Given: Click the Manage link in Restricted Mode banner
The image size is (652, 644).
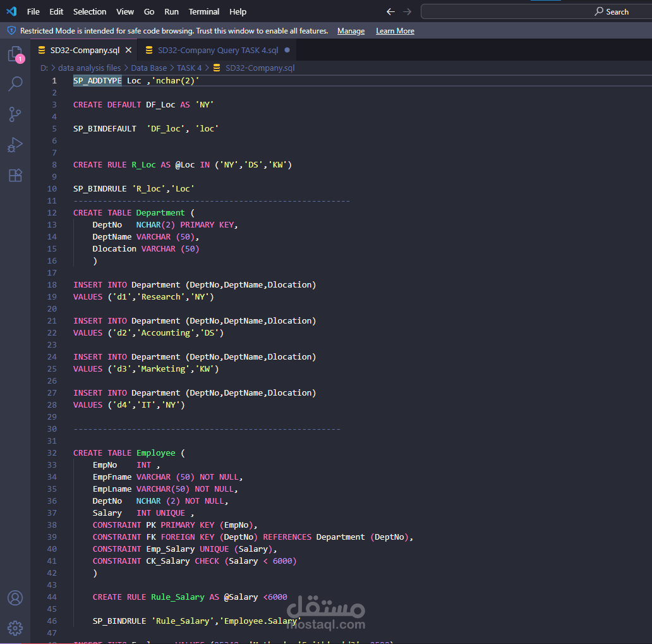Looking at the screenshot, I should pyautogui.click(x=351, y=31).
